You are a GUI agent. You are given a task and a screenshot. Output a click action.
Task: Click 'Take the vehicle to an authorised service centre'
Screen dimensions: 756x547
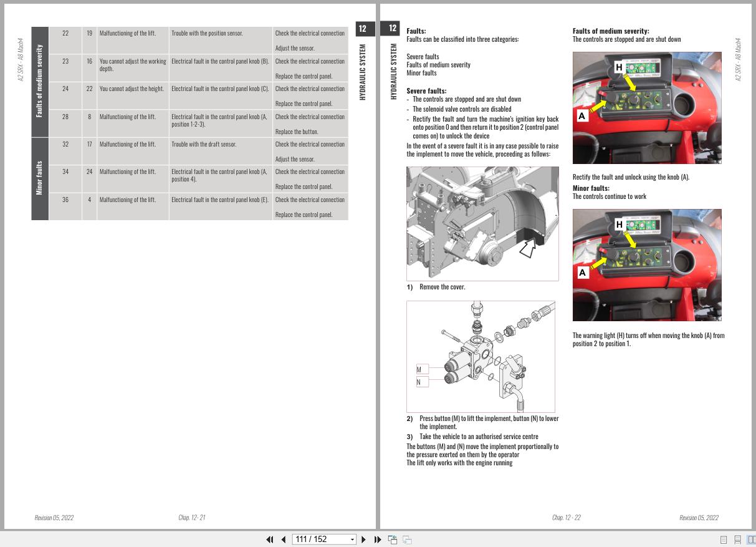479,437
